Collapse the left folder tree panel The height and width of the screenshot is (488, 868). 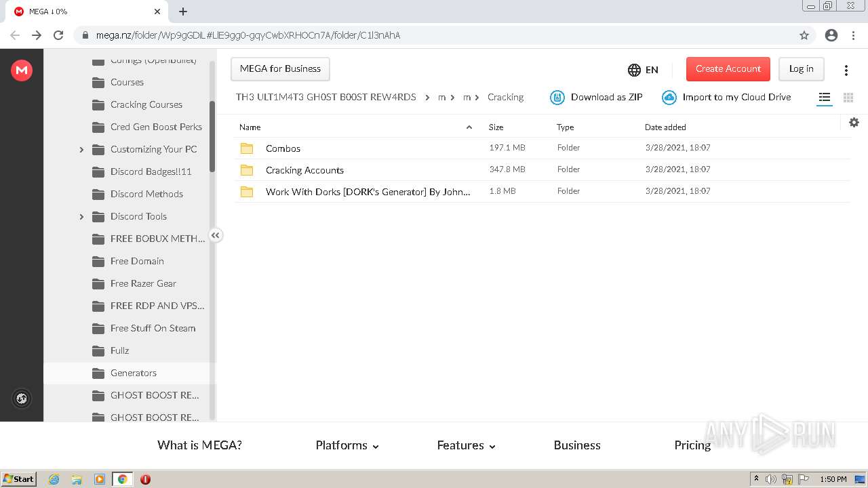[x=216, y=235]
